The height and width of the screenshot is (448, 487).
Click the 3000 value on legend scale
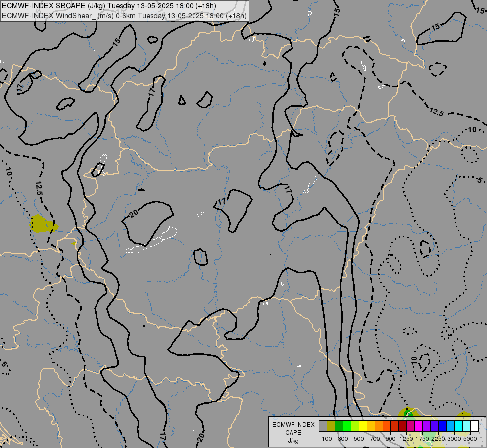click(454, 439)
